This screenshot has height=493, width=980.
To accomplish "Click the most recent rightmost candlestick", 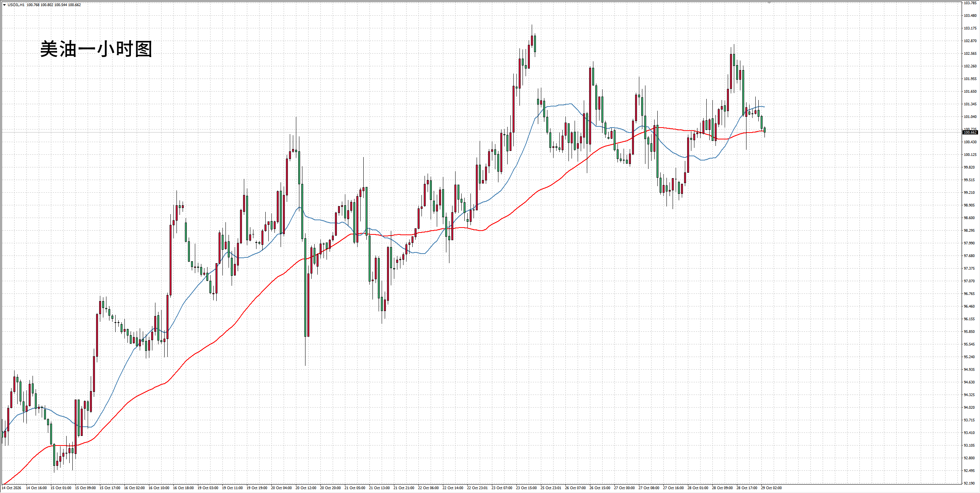I will pos(765,130).
